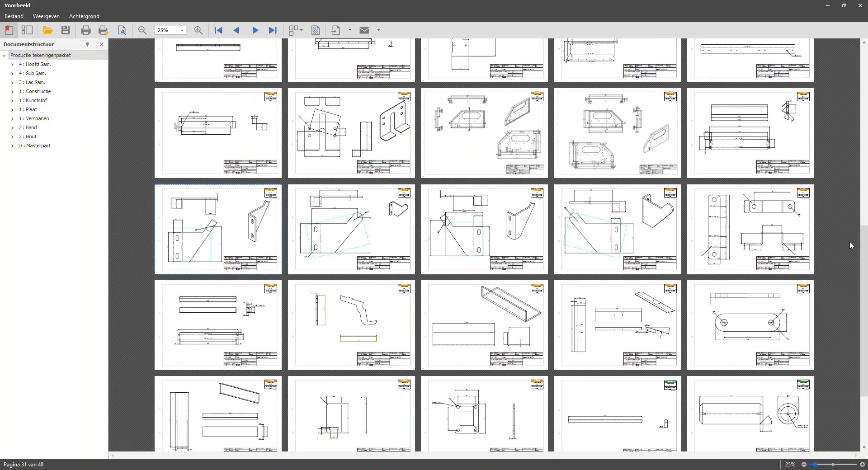Open the Weergeven menu
Image resolution: width=868 pixels, height=470 pixels.
coord(46,16)
